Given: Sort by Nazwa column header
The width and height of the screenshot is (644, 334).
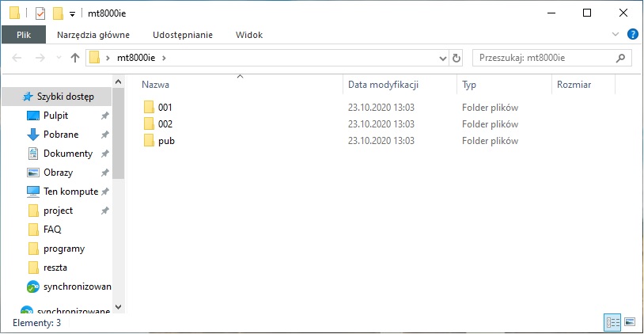Looking at the screenshot, I should pyautogui.click(x=241, y=85).
